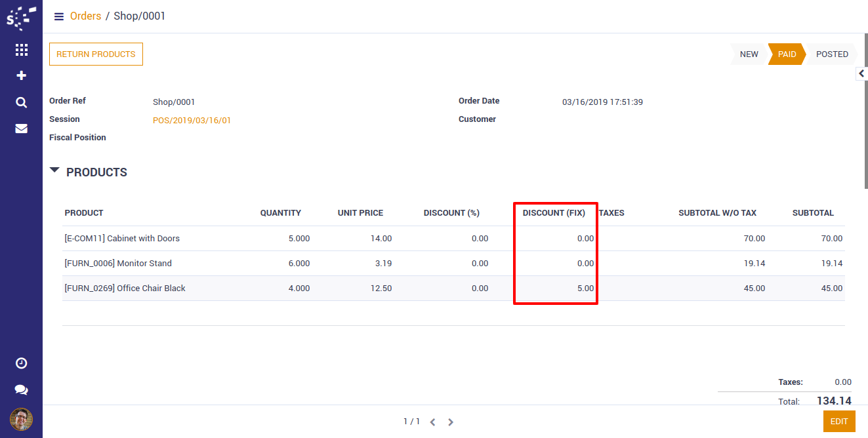The height and width of the screenshot is (438, 868).
Task: Click quantity 6.000 for Monitor Stand
Action: [x=299, y=264]
